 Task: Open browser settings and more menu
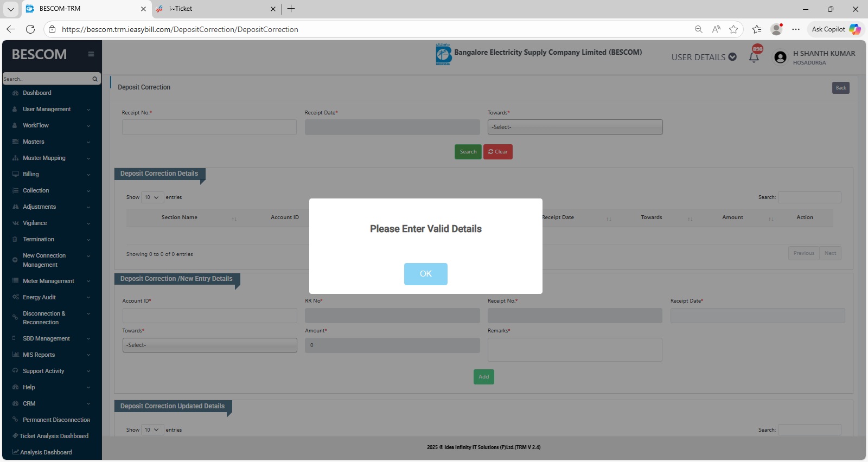point(795,29)
